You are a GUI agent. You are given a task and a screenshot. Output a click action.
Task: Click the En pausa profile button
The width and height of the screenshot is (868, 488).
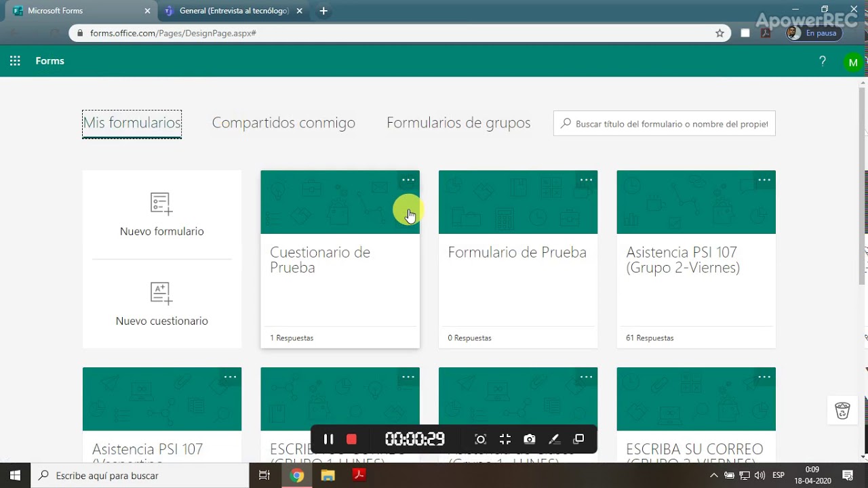click(814, 33)
